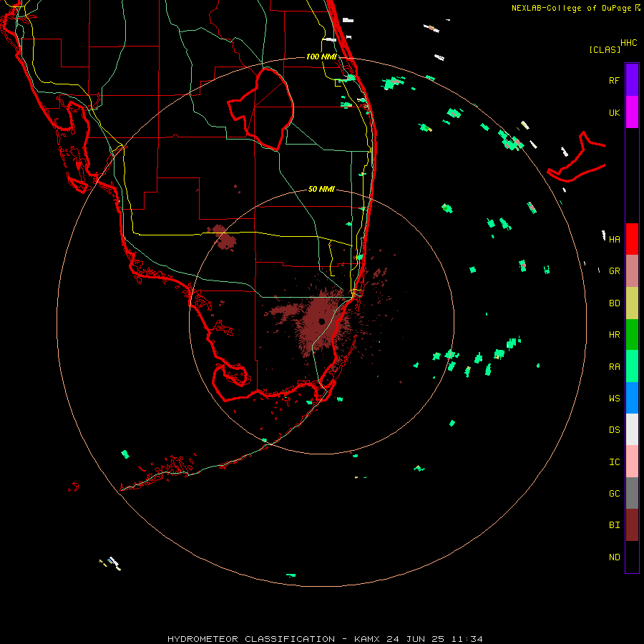Click the UK magenta legend swatch

tap(632, 112)
